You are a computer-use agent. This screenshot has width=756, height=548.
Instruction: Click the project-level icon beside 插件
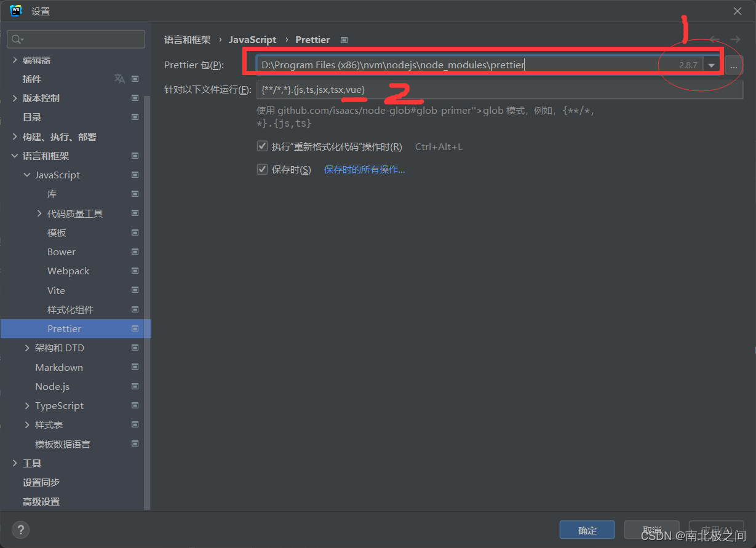pyautogui.click(x=135, y=79)
